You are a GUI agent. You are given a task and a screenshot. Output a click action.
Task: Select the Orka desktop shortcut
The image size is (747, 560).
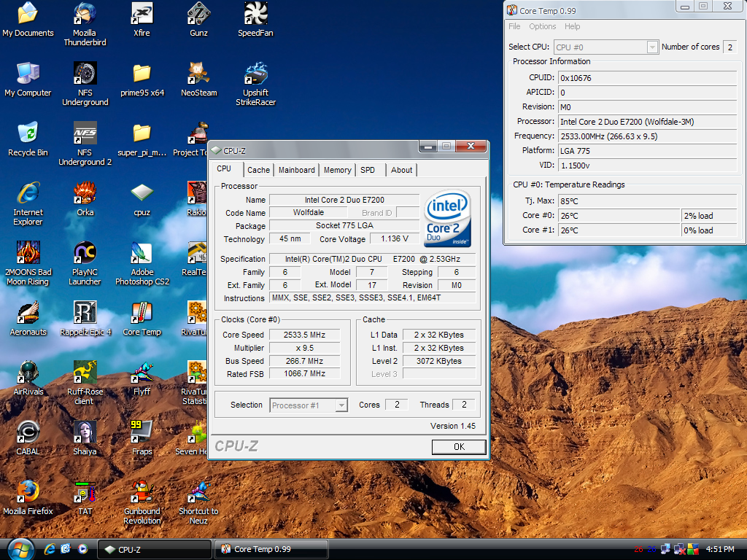pyautogui.click(x=85, y=199)
